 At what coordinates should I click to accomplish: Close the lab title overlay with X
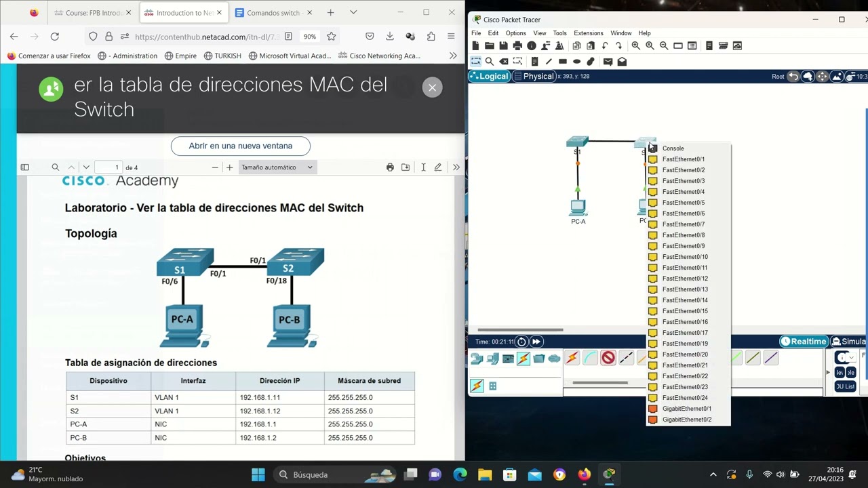coord(432,87)
